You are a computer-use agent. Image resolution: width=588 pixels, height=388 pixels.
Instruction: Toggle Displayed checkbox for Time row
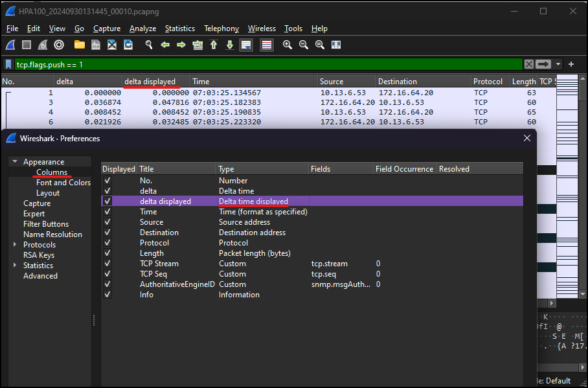click(107, 211)
